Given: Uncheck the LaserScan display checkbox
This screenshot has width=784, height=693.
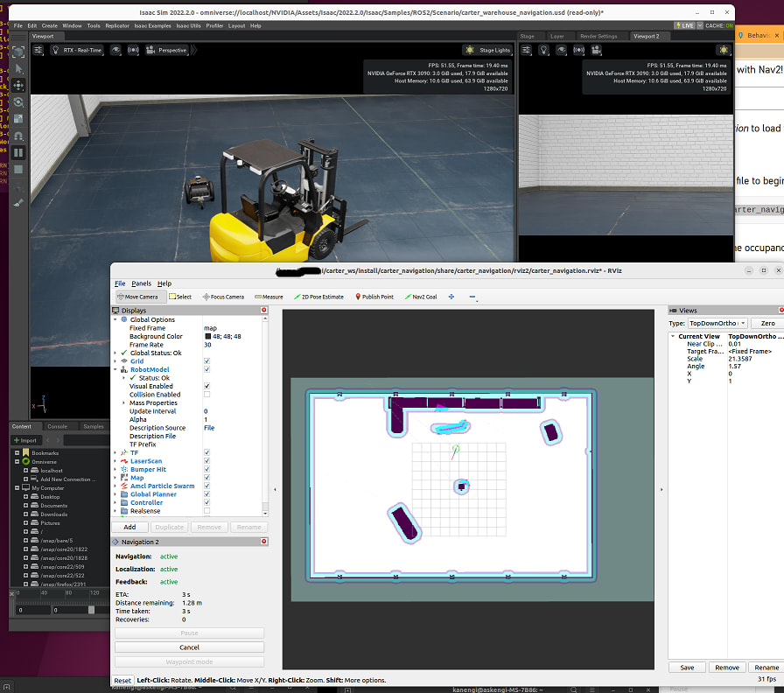Looking at the screenshot, I should pyautogui.click(x=207, y=461).
